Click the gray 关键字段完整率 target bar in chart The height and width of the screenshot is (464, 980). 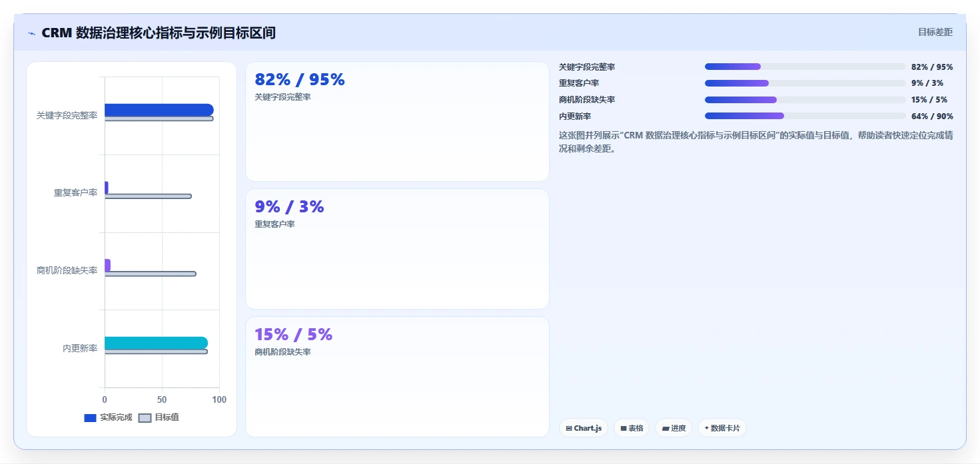(x=159, y=119)
